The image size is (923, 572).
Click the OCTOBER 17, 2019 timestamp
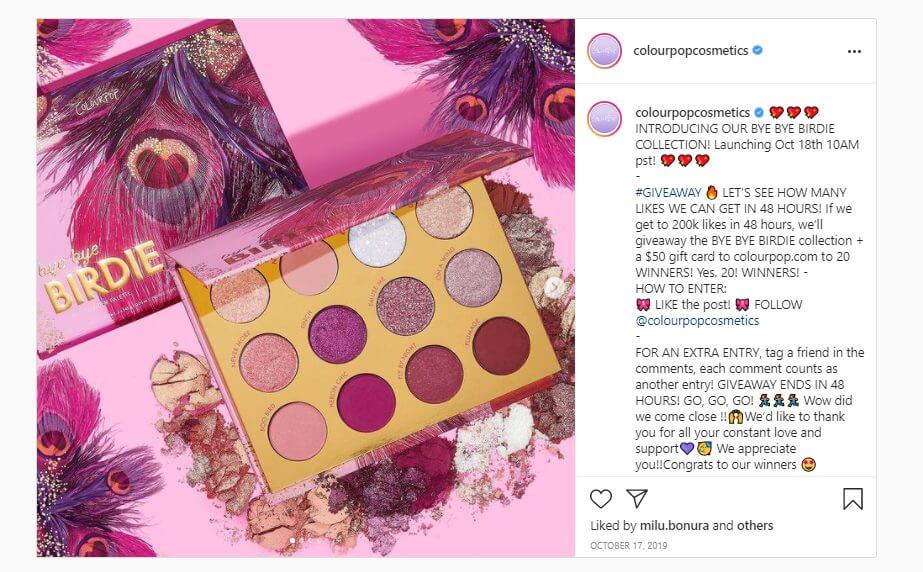(x=629, y=546)
